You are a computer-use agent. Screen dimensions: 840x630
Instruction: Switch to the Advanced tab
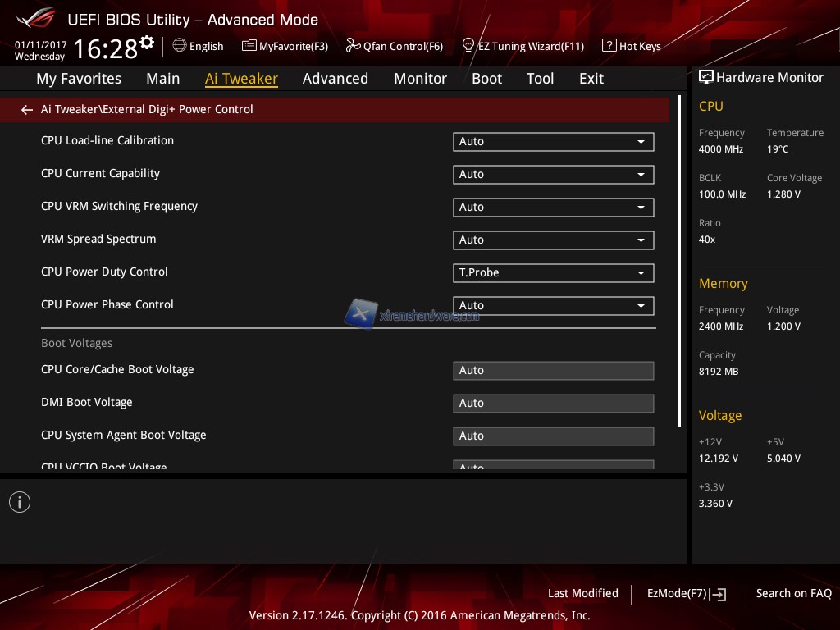tap(335, 79)
